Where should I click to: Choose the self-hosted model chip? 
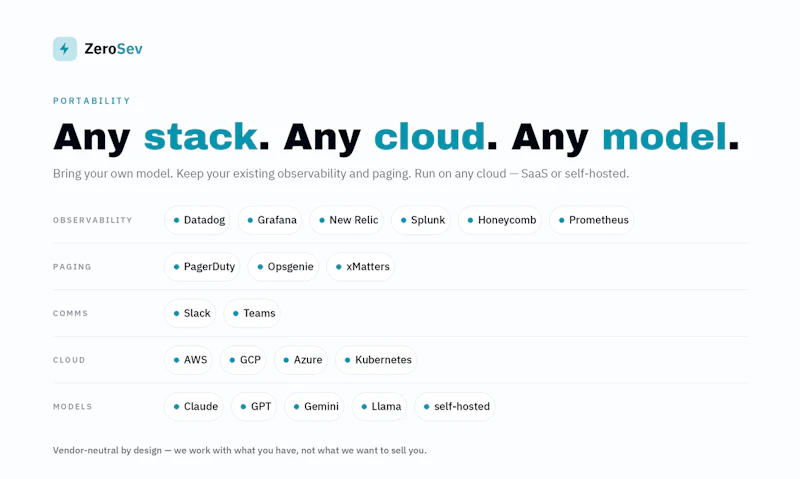455,407
